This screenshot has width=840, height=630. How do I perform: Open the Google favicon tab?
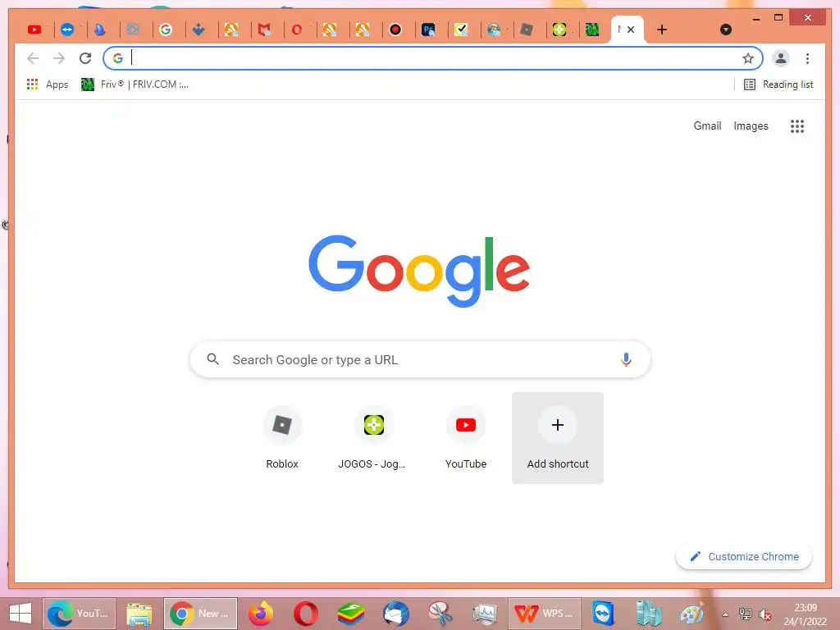pos(166,30)
